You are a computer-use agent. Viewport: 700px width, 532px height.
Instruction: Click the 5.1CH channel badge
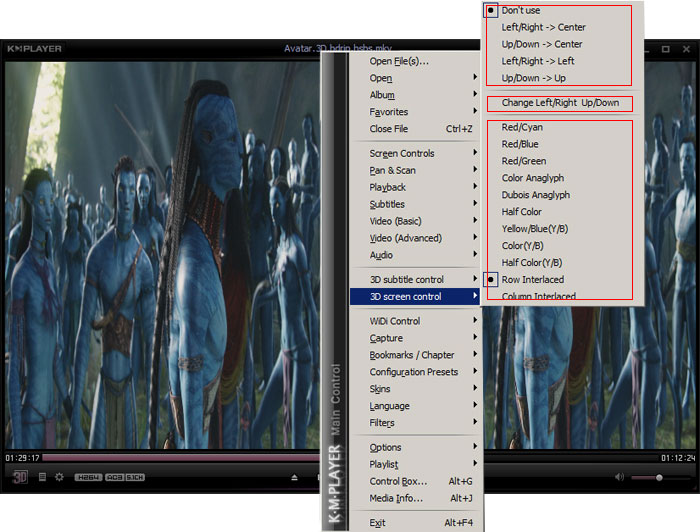tap(135, 478)
